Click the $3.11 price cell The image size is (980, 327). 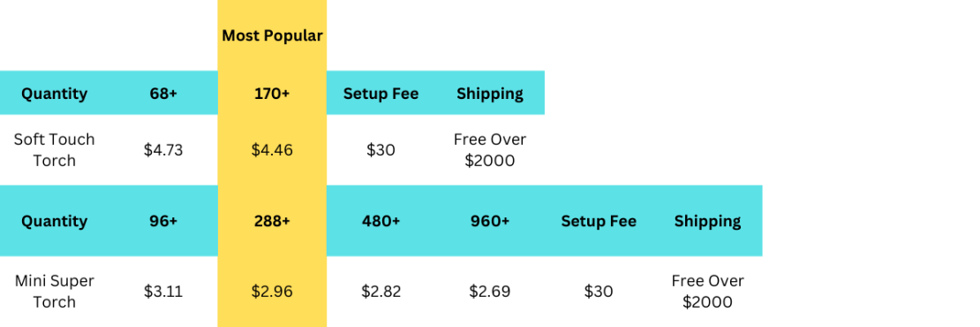coord(163,292)
